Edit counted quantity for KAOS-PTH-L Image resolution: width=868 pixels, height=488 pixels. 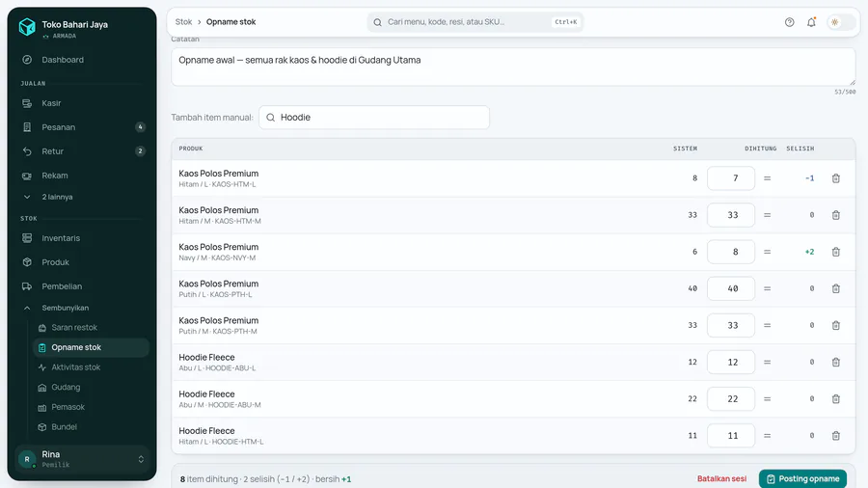point(731,288)
